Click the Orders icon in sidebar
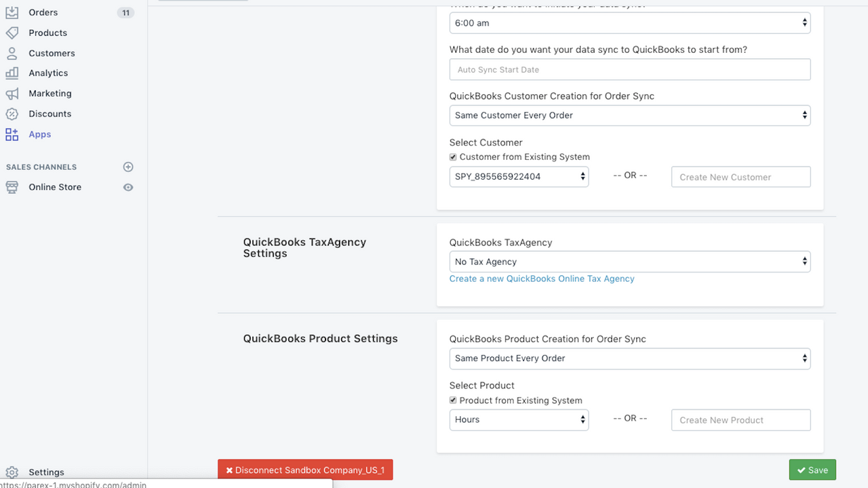This screenshot has height=488, width=868. tap(12, 12)
